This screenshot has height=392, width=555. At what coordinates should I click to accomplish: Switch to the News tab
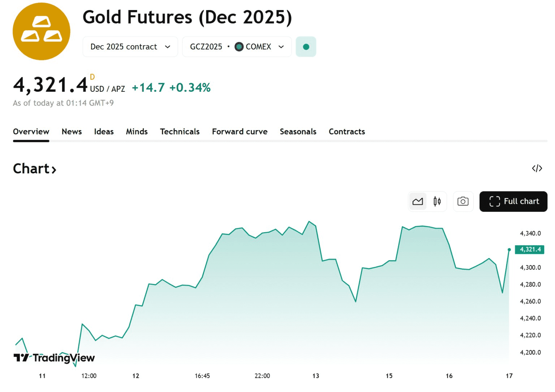tap(72, 132)
